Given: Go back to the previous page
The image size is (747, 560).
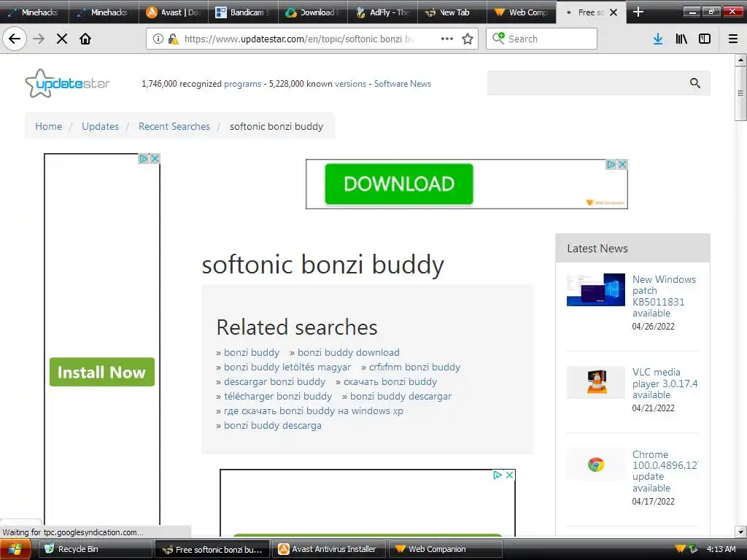Looking at the screenshot, I should [15, 39].
